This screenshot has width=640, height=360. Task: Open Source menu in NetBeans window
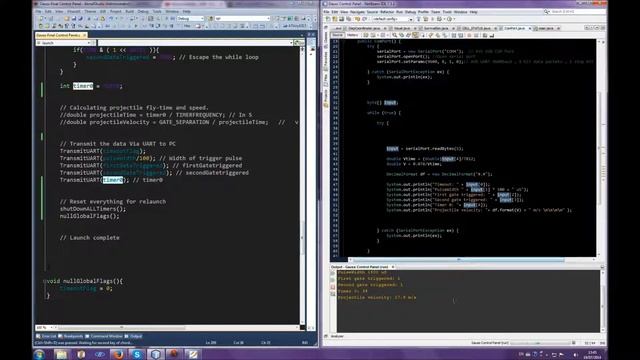[372, 12]
